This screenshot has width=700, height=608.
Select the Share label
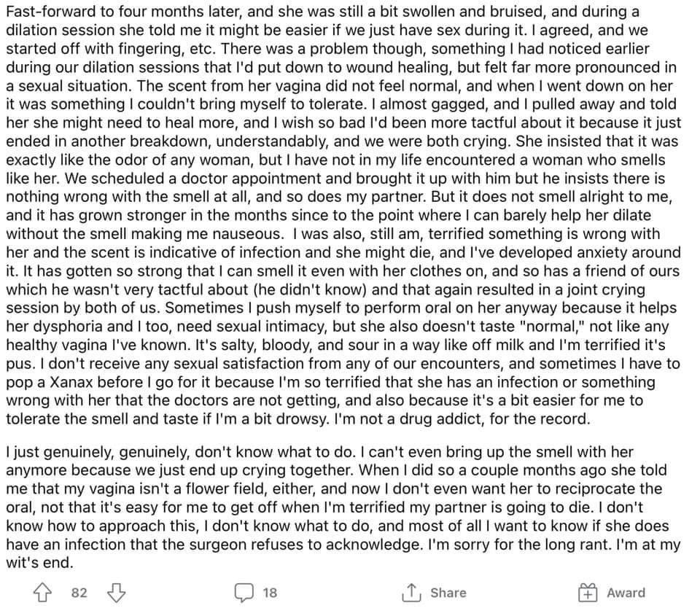448,593
